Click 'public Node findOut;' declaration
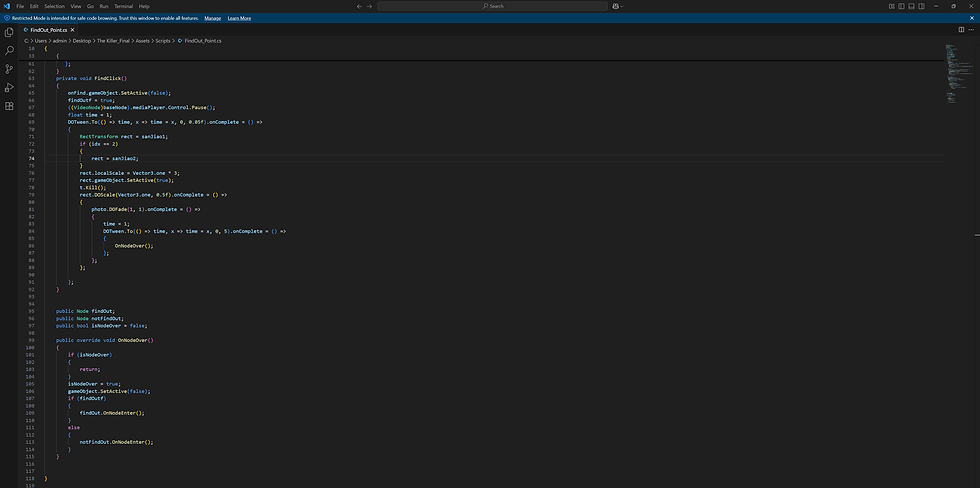Image resolution: width=980 pixels, height=488 pixels. tap(86, 311)
